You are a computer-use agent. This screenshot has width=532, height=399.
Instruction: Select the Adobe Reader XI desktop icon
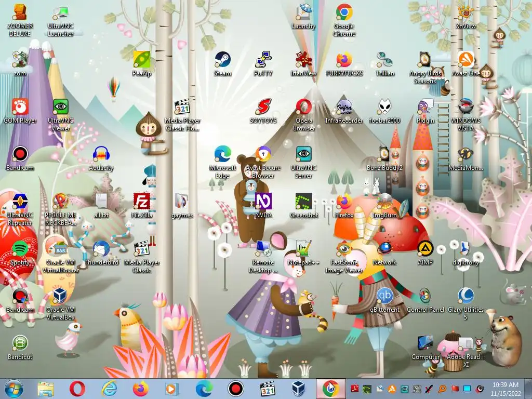point(466,352)
